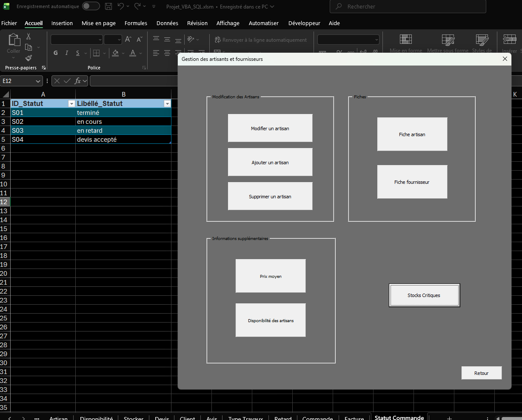Viewport: 522px width, 420px height.
Task: Click the Stocks Critiques button
Action: click(x=424, y=295)
